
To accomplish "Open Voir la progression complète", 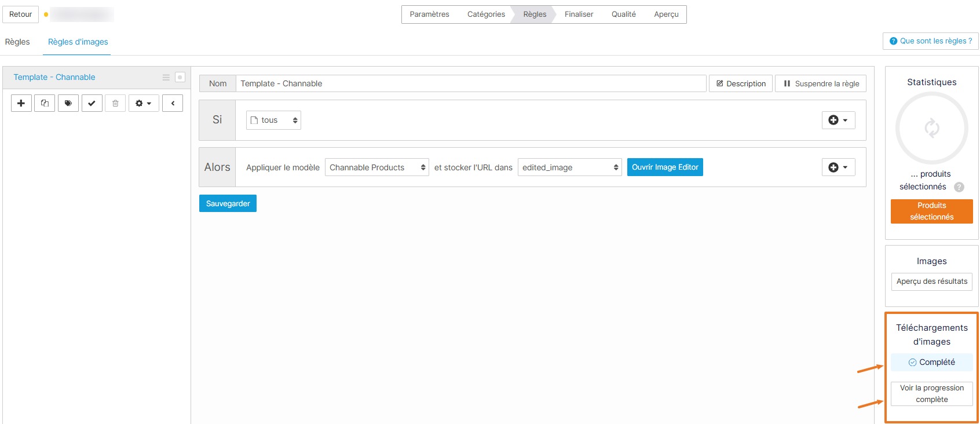I will tap(931, 394).
